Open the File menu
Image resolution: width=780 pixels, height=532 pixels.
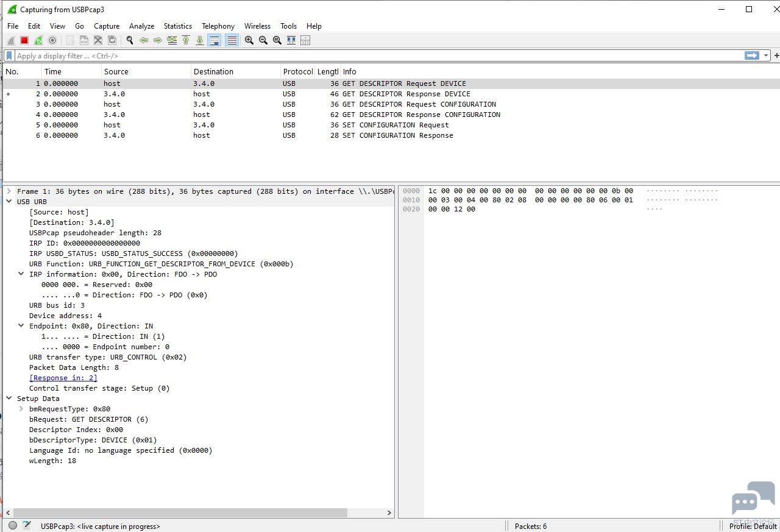tap(13, 26)
